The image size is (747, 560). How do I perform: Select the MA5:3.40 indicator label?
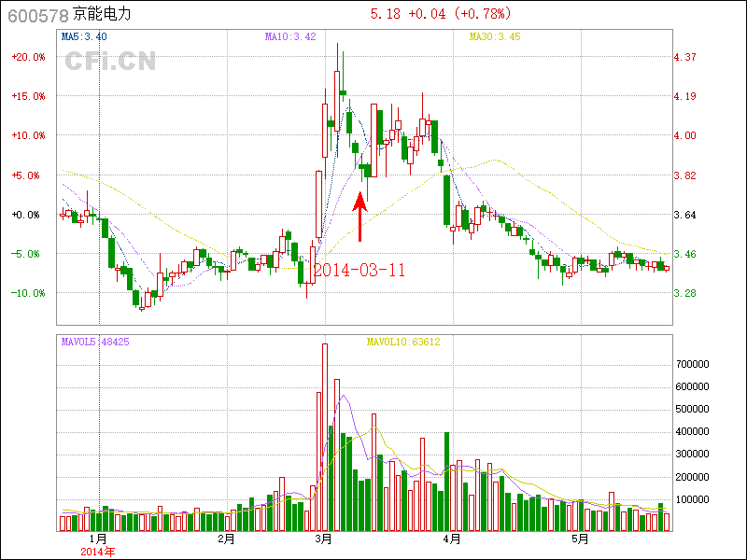tap(84, 37)
